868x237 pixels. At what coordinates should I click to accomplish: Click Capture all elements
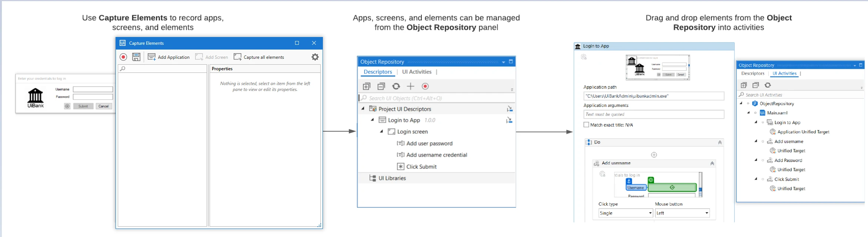[x=259, y=57]
